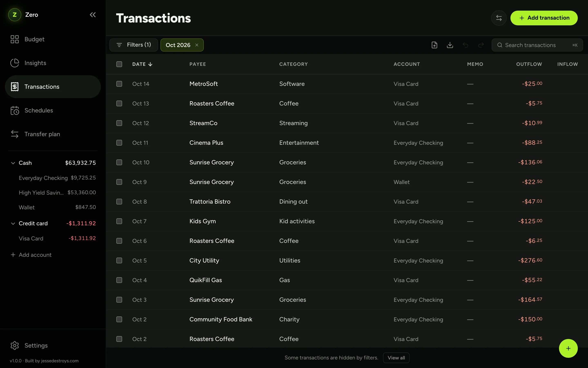Click the Transfer plan arrows icon
The height and width of the screenshot is (368, 588).
[14, 134]
